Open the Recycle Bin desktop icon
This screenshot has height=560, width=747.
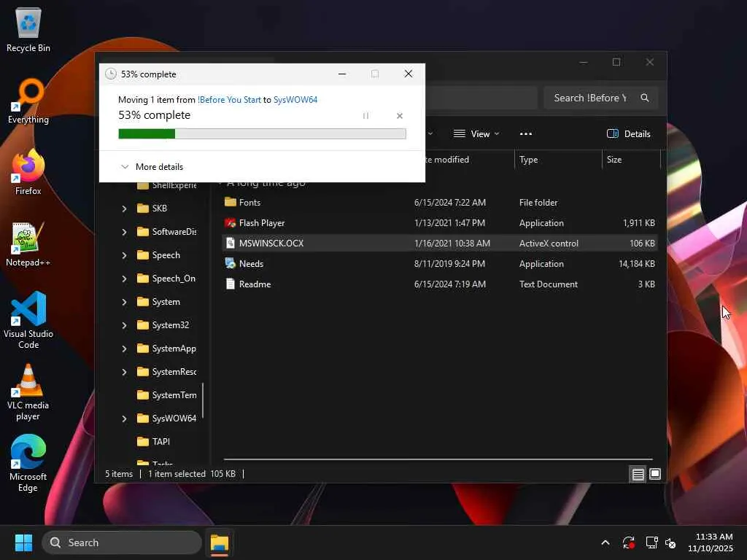[28, 30]
